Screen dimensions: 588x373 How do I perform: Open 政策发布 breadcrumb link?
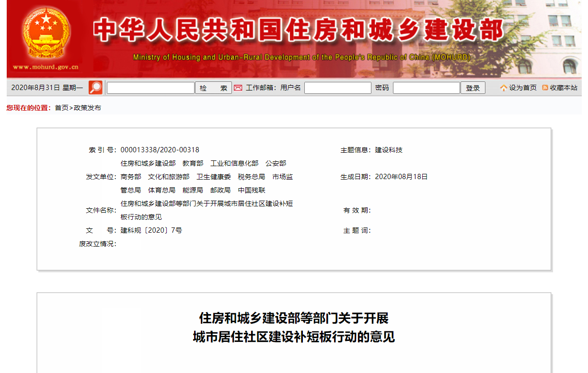[87, 108]
